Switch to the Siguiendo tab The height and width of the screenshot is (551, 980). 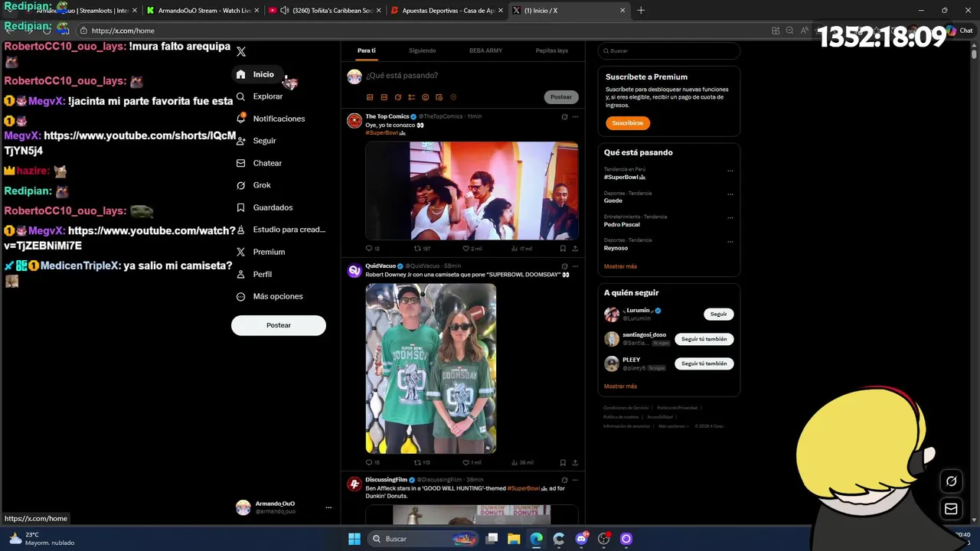[x=422, y=51]
